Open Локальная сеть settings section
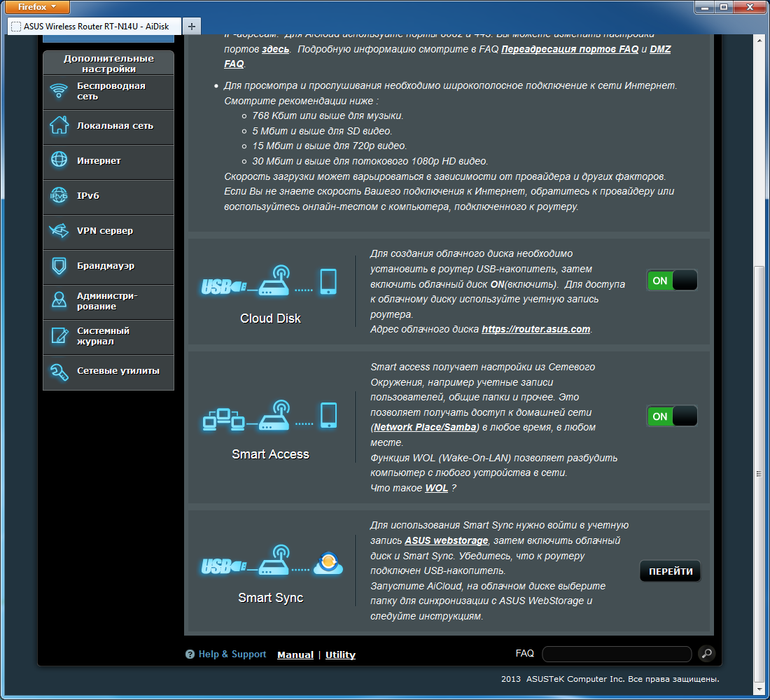 pos(108,127)
